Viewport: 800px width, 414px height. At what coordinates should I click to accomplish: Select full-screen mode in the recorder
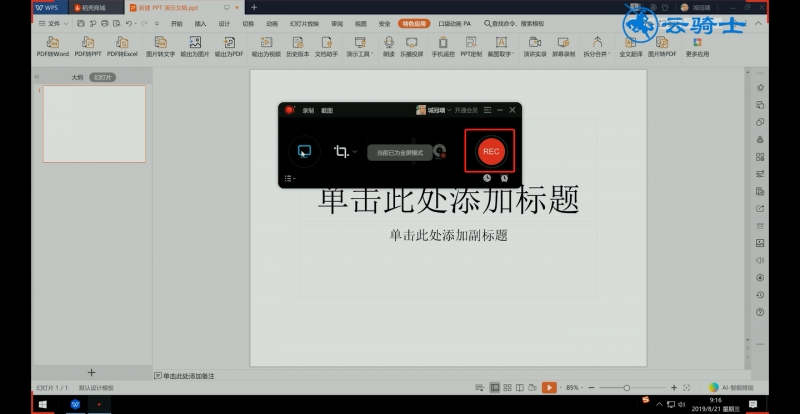pyautogui.click(x=304, y=152)
